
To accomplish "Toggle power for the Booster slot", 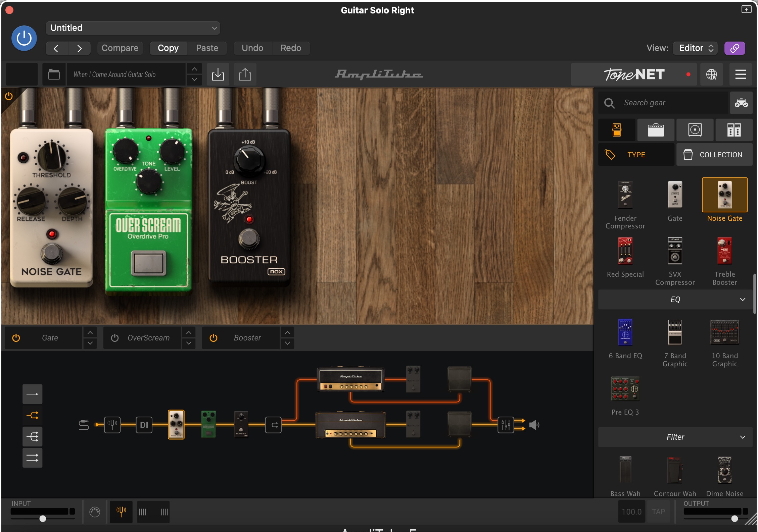I will click(x=214, y=338).
